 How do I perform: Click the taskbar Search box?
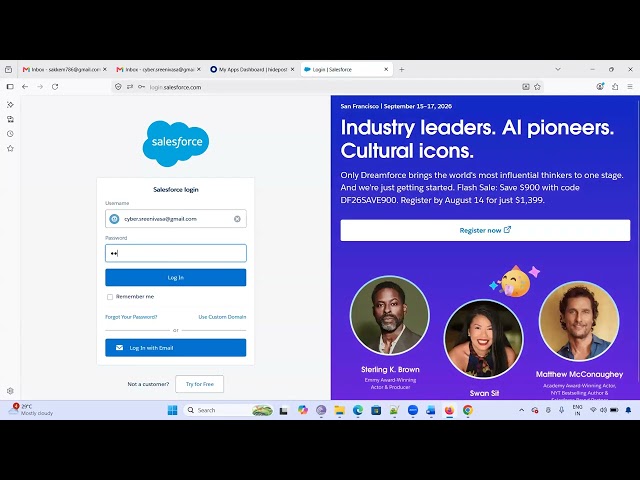coord(229,410)
